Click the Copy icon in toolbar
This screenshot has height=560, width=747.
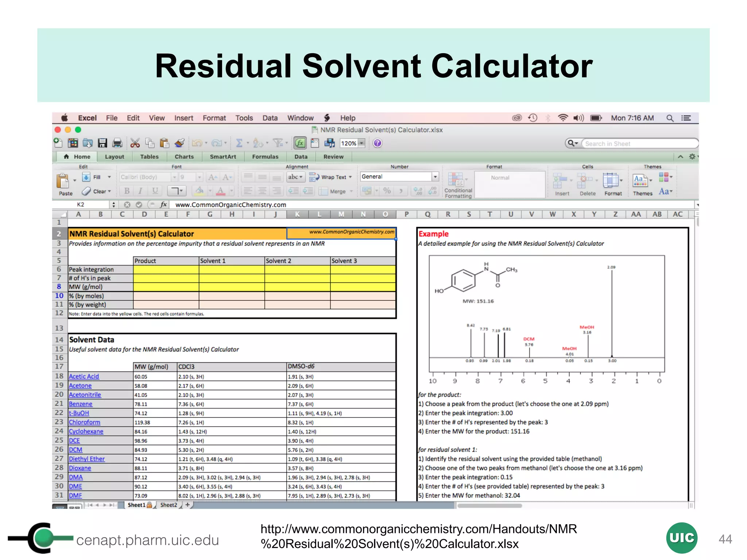click(x=150, y=143)
